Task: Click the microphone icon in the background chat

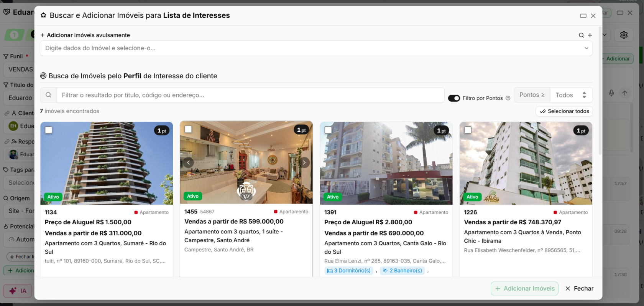Action: pos(611,93)
